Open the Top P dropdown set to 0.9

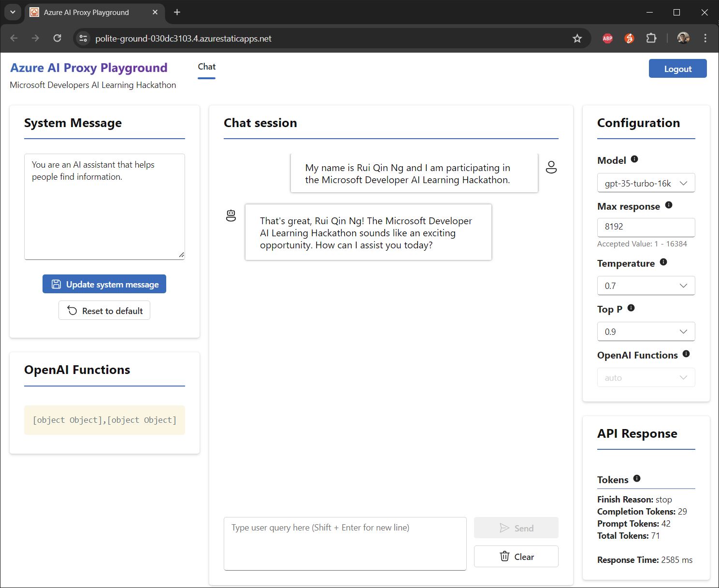pyautogui.click(x=646, y=332)
